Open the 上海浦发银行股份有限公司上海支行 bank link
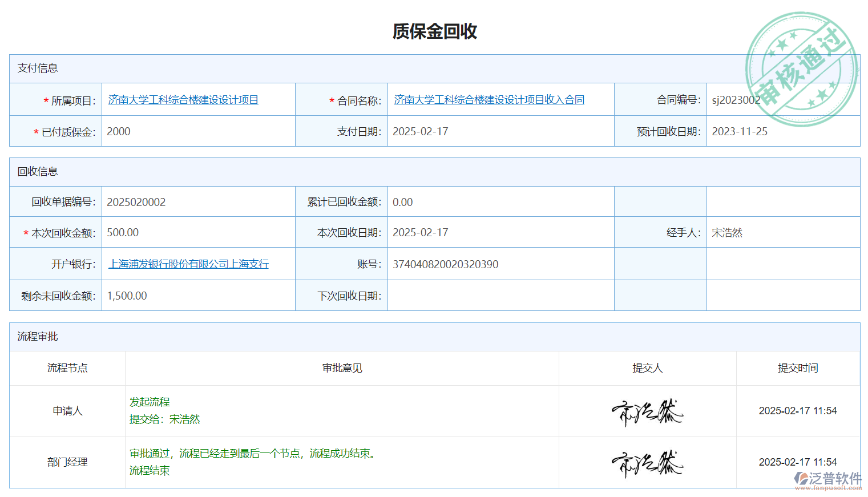The width and height of the screenshot is (868, 497). [x=188, y=264]
